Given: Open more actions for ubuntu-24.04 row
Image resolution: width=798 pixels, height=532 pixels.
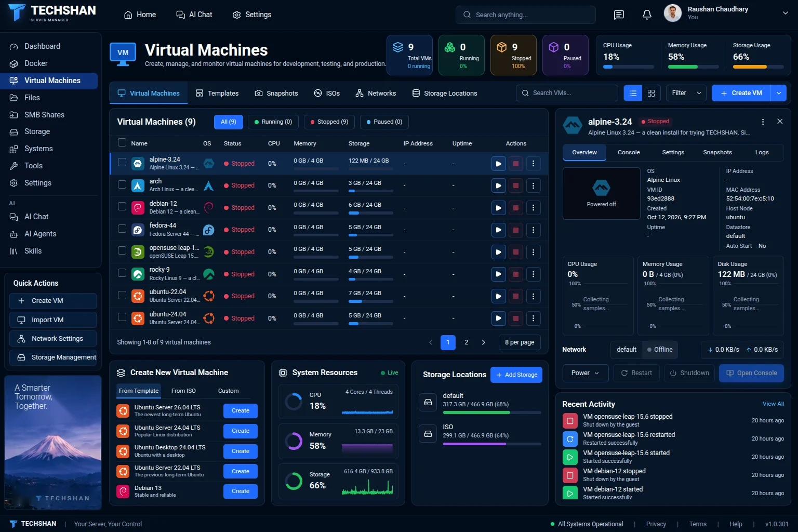Looking at the screenshot, I should [x=533, y=318].
